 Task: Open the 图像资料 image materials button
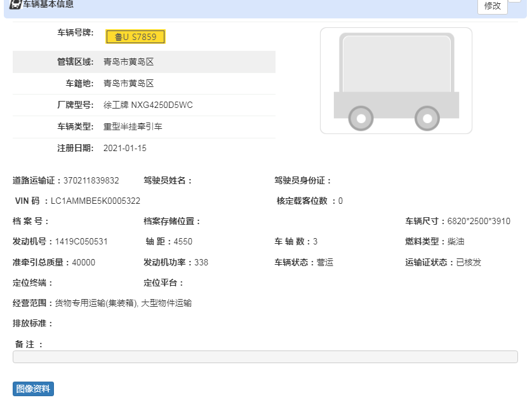(33, 389)
